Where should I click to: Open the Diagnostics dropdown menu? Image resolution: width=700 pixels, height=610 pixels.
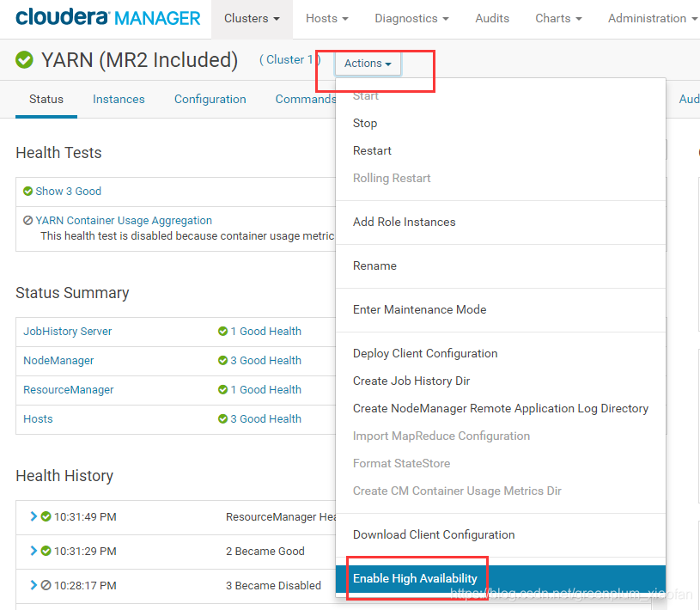[411, 18]
